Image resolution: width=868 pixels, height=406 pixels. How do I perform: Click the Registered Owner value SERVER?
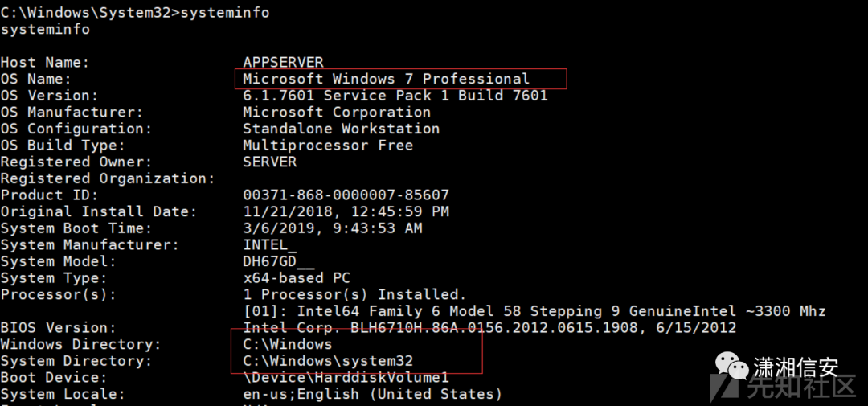point(269,162)
